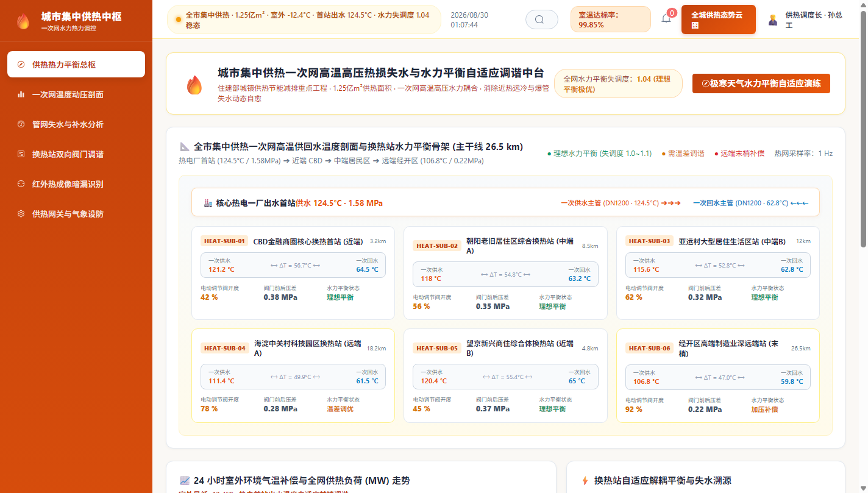Click the 64.5 °C return temperature
The image size is (868, 493).
click(367, 269)
